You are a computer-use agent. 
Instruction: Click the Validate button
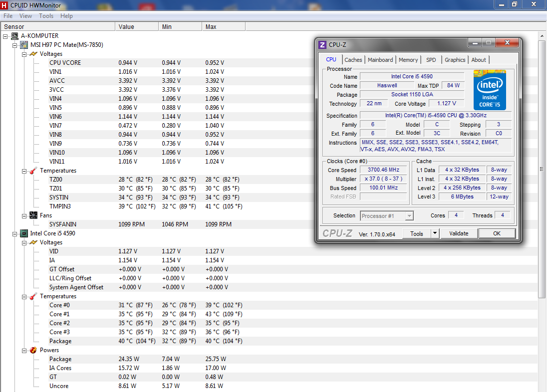click(459, 233)
